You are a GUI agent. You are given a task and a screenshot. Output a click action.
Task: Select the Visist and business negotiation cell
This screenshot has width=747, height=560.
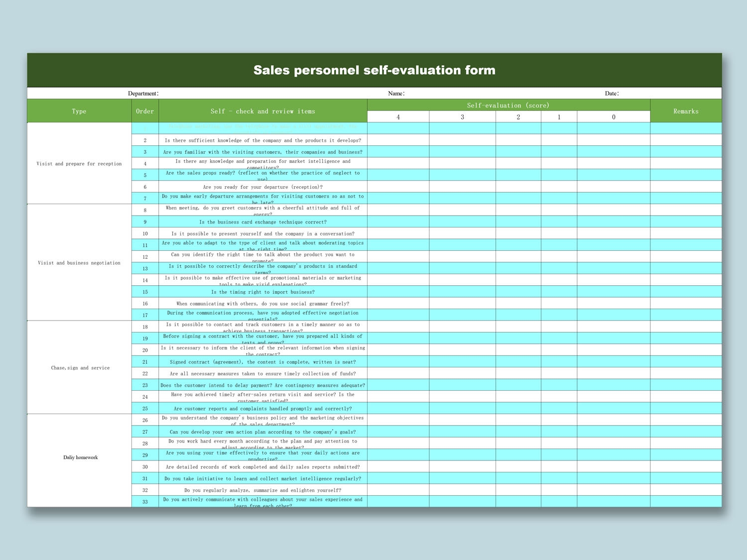79,263
